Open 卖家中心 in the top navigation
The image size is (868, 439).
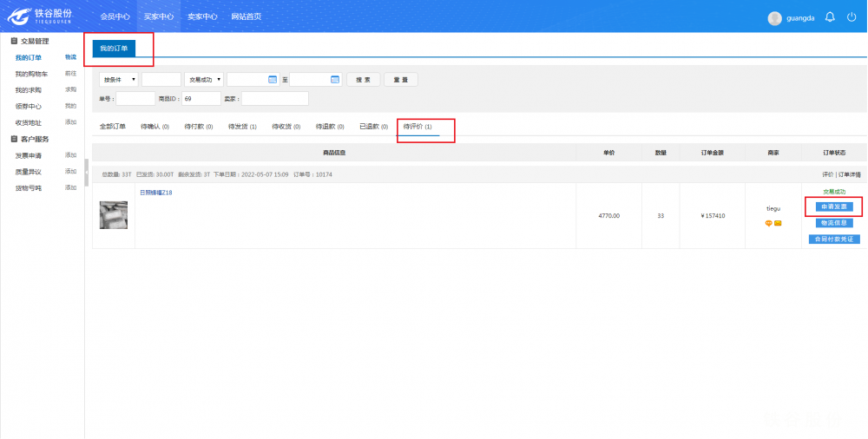click(x=202, y=16)
